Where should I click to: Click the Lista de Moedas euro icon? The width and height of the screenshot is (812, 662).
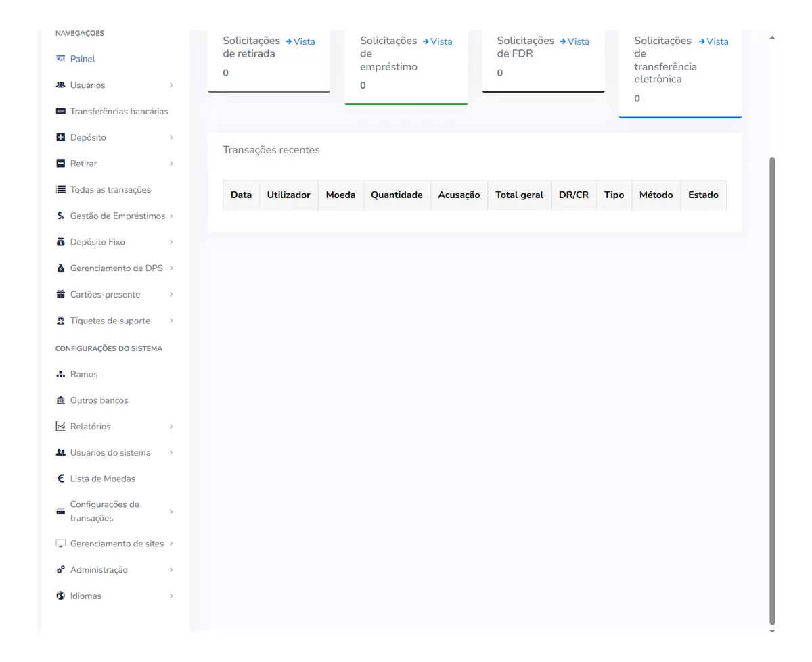pyautogui.click(x=60, y=479)
